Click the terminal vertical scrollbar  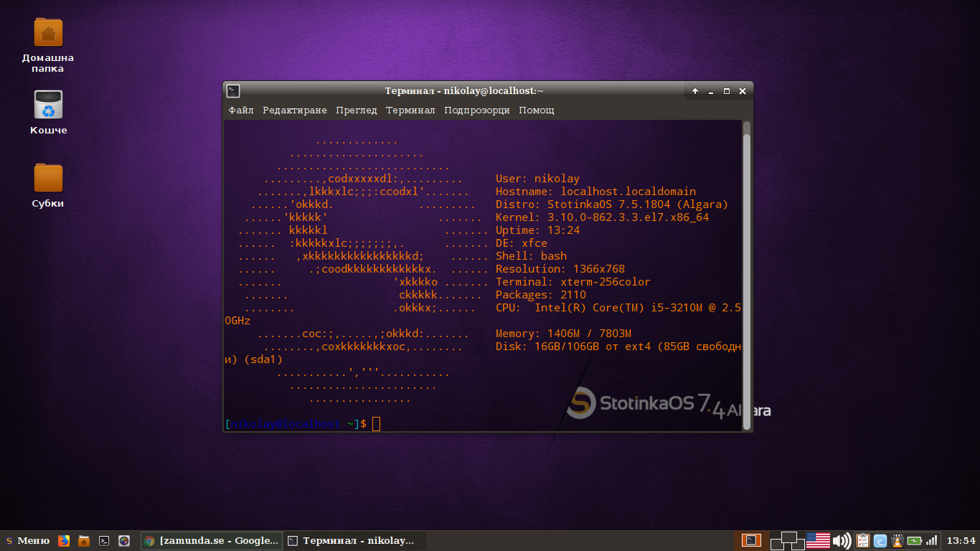click(x=747, y=275)
